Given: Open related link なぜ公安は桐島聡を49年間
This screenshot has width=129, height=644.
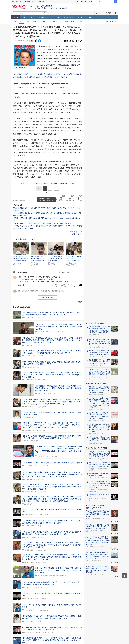Looking at the screenshot, I should click(47, 209).
